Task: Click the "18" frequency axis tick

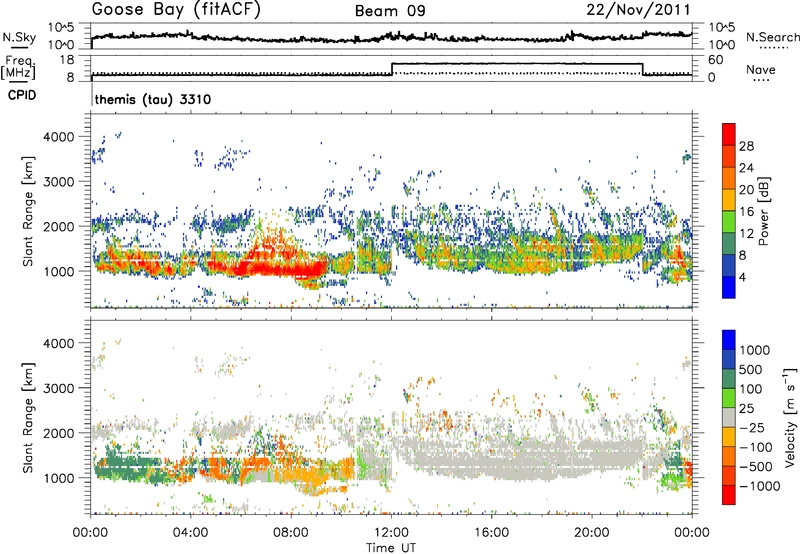Action: pyautogui.click(x=67, y=60)
